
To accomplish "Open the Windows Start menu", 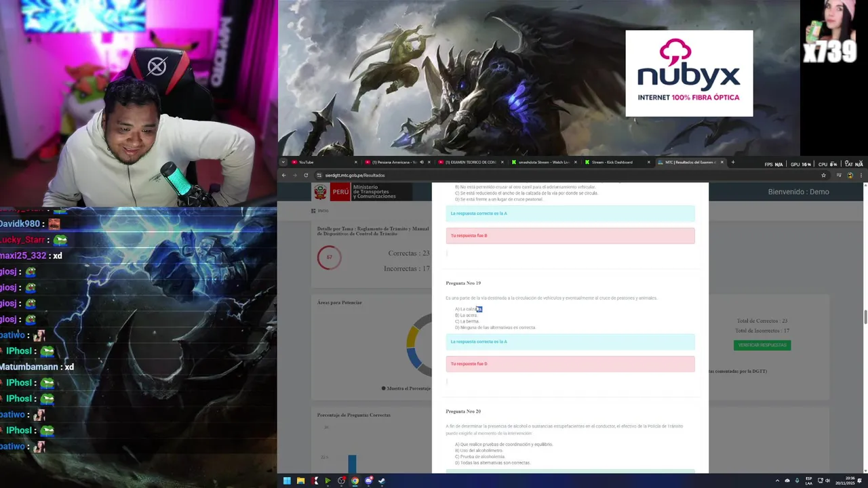I will tap(287, 481).
